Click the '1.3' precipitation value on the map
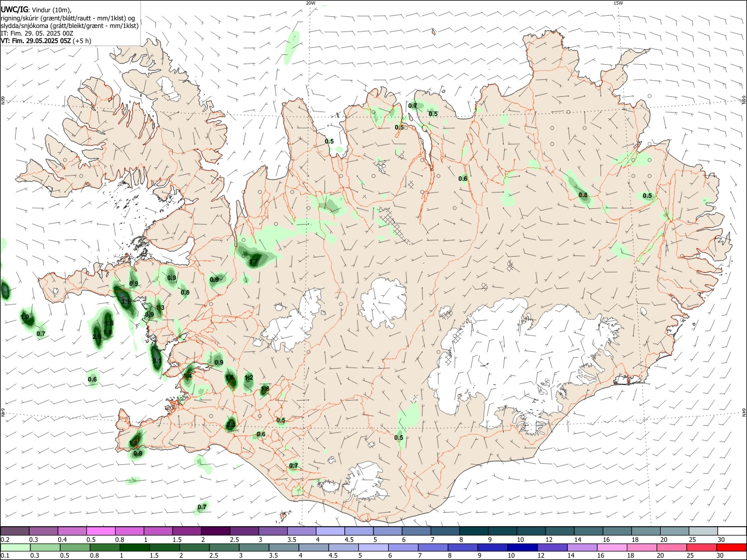 pyautogui.click(x=160, y=307)
